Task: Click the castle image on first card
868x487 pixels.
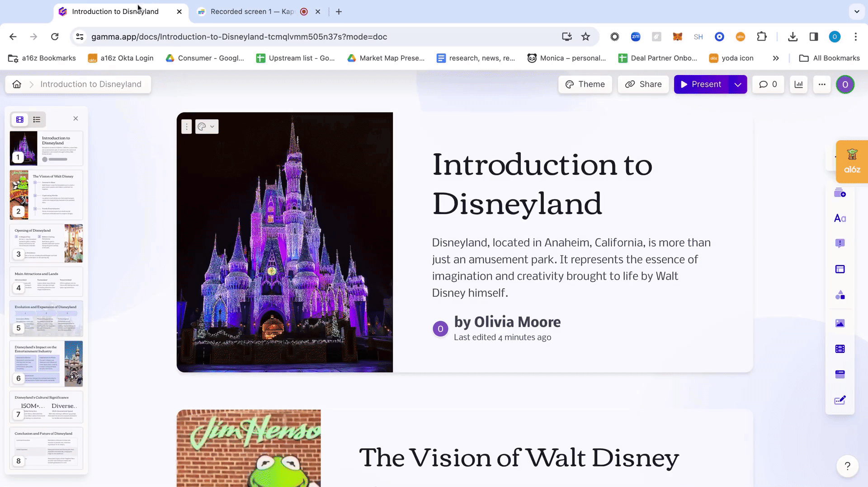Action: [x=285, y=242]
